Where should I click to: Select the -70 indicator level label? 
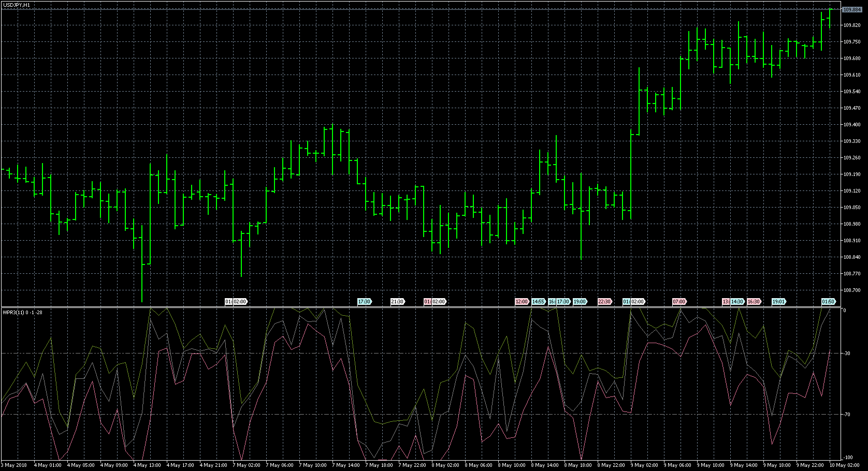pos(847,415)
